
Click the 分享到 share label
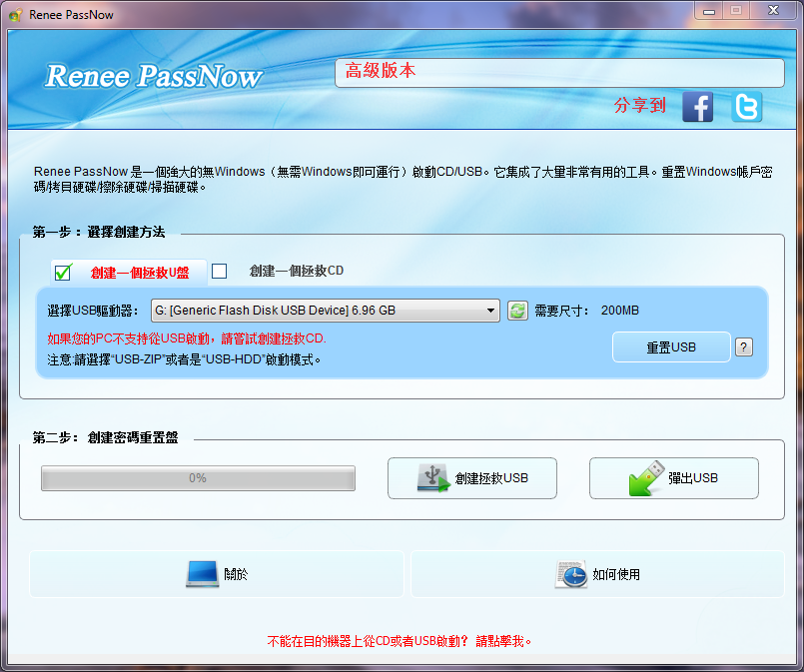[x=640, y=105]
